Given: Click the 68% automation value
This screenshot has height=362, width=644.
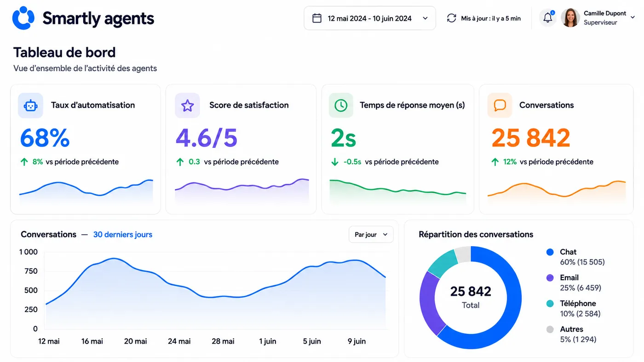Looking at the screenshot, I should click(x=45, y=137).
